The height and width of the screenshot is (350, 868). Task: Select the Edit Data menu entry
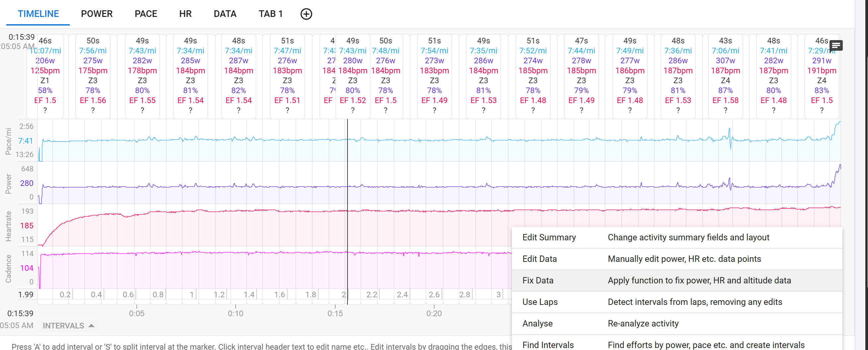[x=539, y=259]
